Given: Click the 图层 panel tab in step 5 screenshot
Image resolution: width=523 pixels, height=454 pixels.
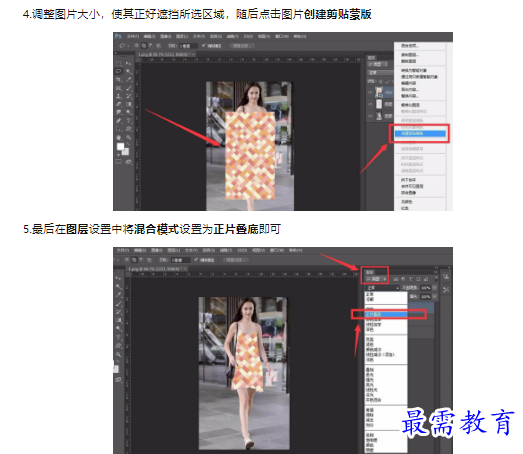Looking at the screenshot, I should point(370,272).
